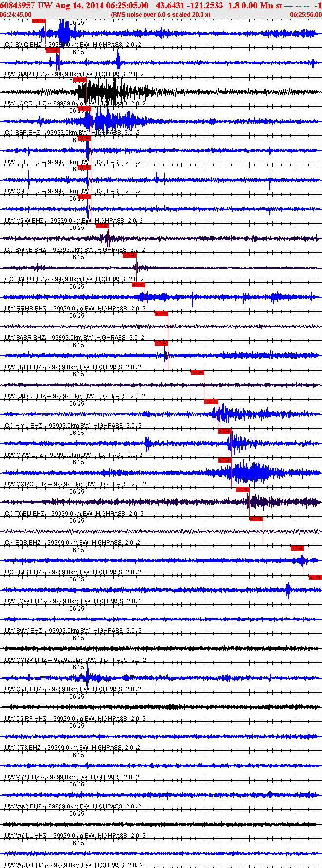This screenshot has width=322, height=868.
Task: Click the start time 06:24:45.00 label
Action: [16, 15]
